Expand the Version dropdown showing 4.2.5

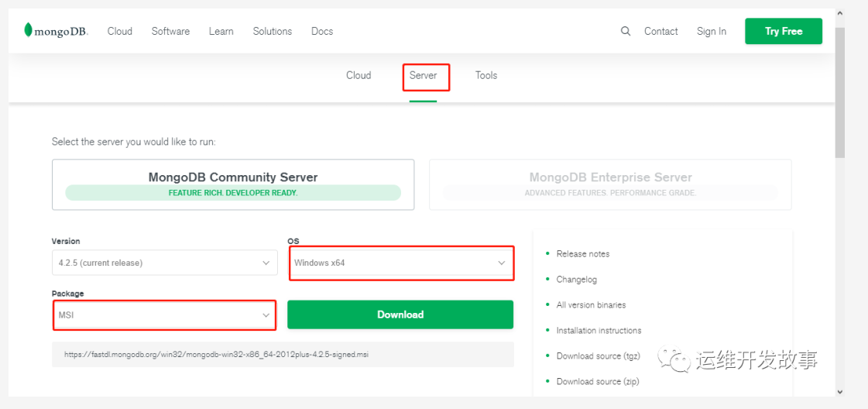coord(164,263)
